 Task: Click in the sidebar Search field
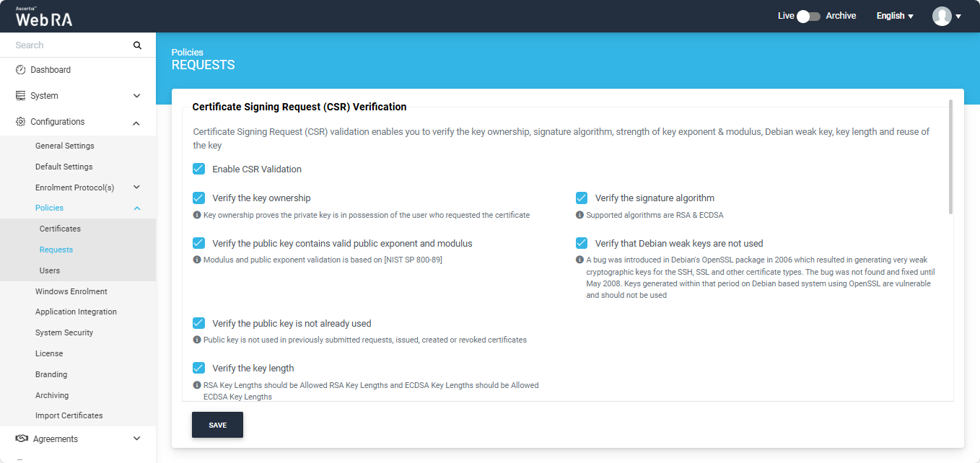69,45
